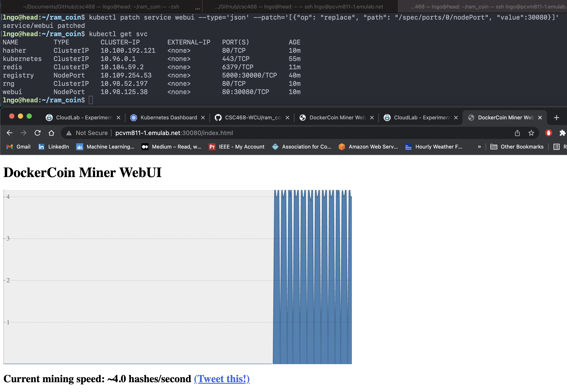
Task: Bookmark this page with the star
Action: pyautogui.click(x=531, y=133)
